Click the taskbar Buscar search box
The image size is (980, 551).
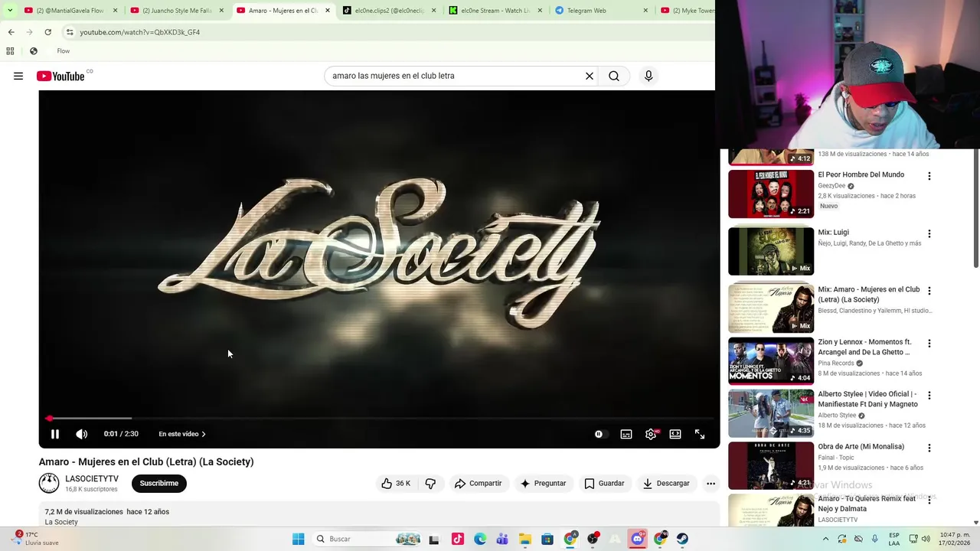(x=368, y=539)
